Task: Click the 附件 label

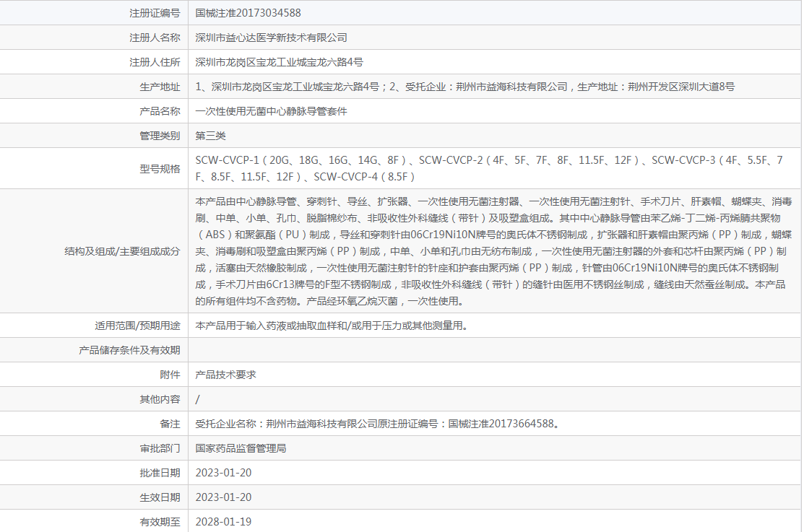Action: pos(170,375)
